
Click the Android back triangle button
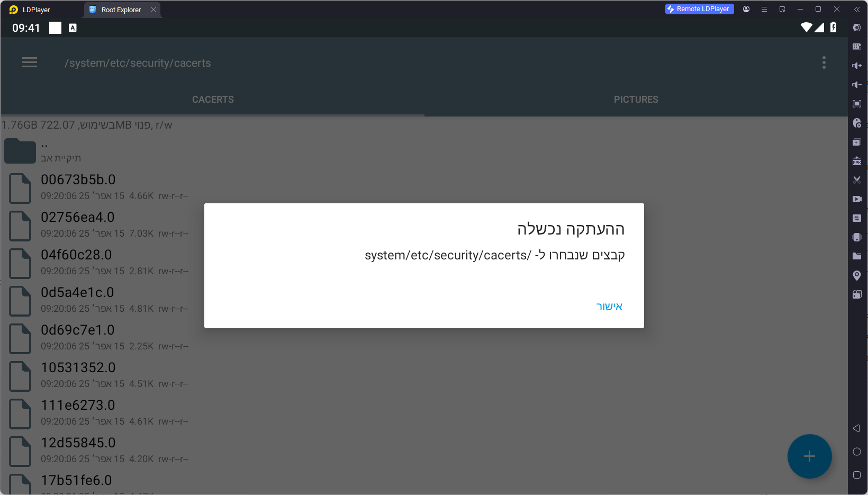pos(857,428)
